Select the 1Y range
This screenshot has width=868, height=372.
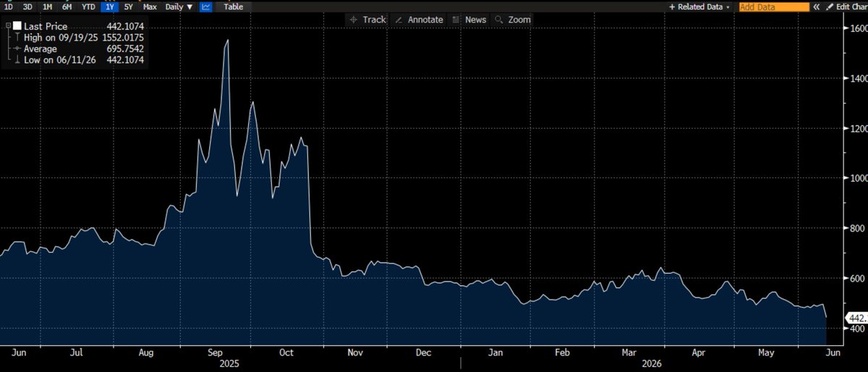pos(110,7)
